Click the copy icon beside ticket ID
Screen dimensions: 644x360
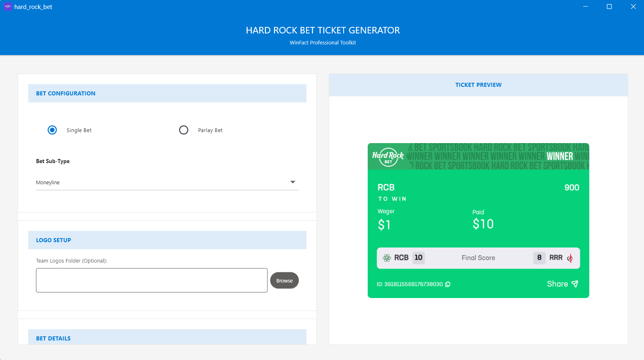[448, 284]
